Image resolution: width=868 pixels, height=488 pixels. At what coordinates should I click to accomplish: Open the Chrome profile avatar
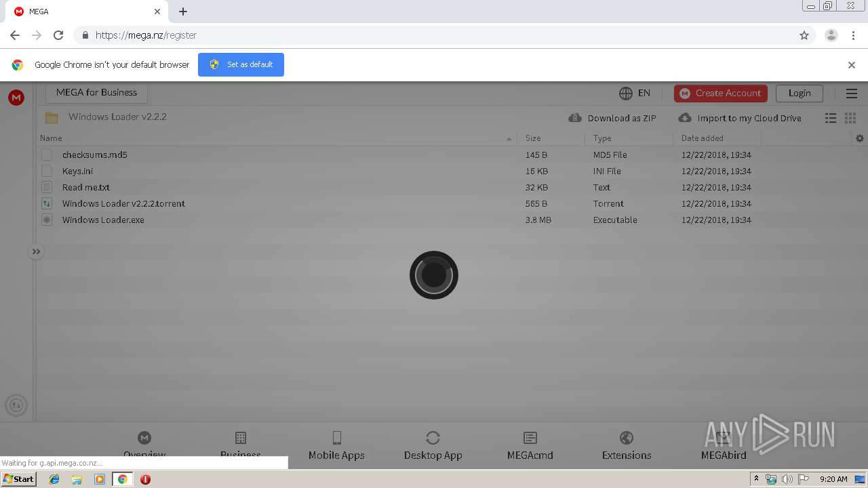831,35
